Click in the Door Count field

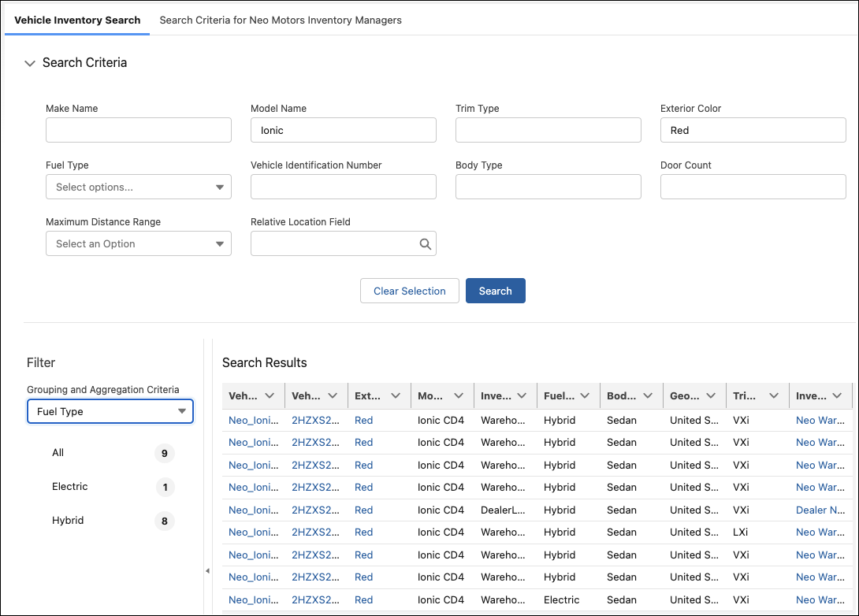coord(753,187)
